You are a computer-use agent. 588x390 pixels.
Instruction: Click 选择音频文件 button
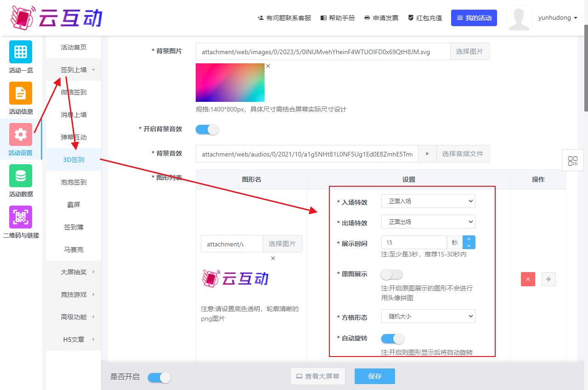(x=463, y=154)
